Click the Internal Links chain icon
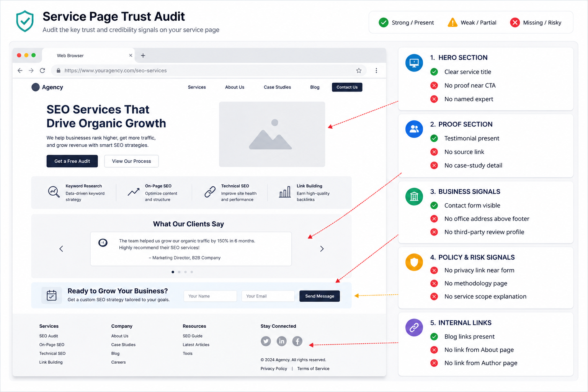Screen dimensions: 588x392 414,328
